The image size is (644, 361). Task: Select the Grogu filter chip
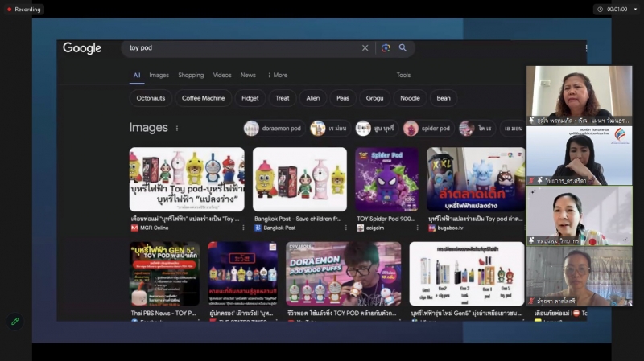(x=374, y=98)
